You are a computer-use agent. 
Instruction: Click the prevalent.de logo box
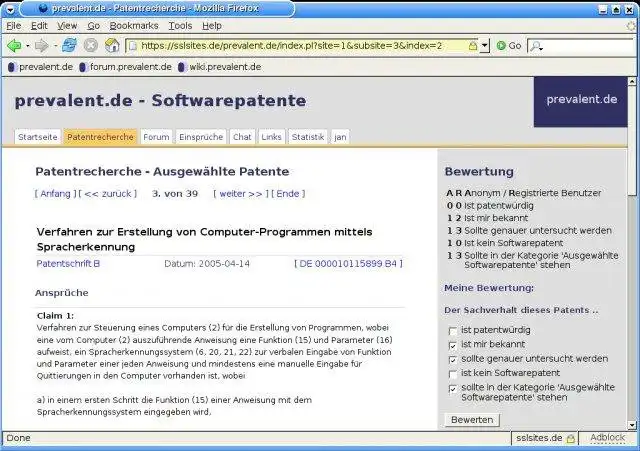click(580, 102)
